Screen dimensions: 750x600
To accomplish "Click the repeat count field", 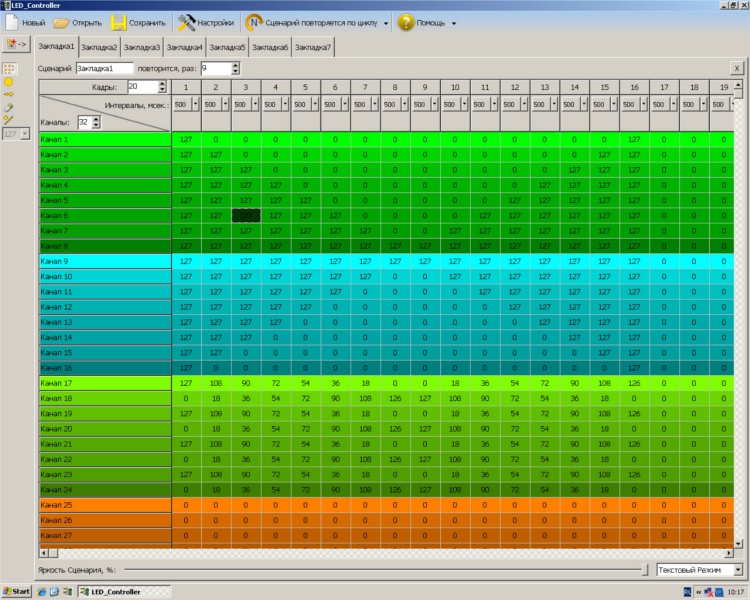I will tap(216, 68).
